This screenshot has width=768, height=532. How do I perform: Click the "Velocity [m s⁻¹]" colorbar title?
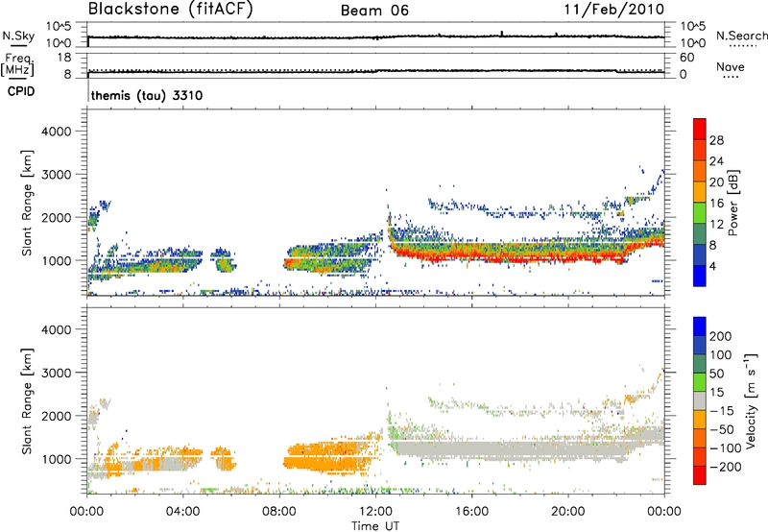point(751,400)
